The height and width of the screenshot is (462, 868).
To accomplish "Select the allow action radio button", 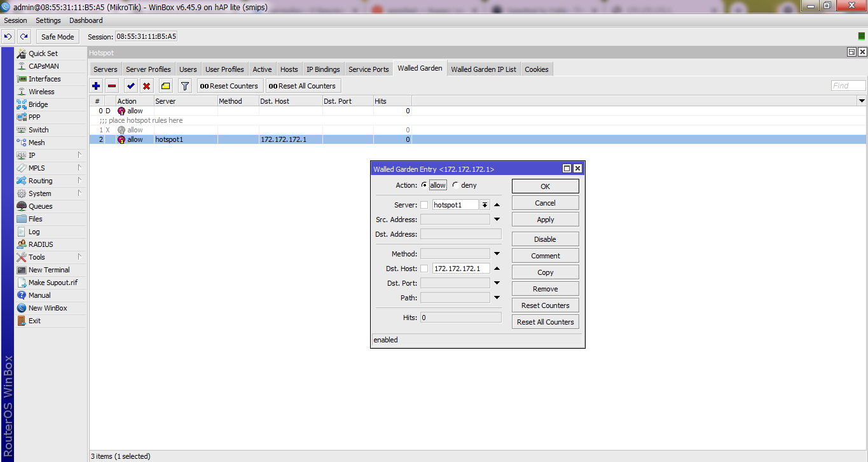I will [x=425, y=185].
